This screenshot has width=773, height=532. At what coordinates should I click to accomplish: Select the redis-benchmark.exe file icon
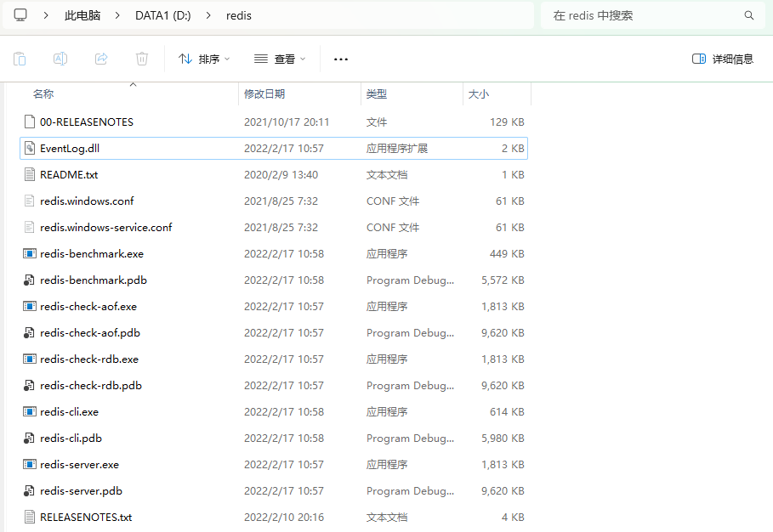(x=30, y=254)
